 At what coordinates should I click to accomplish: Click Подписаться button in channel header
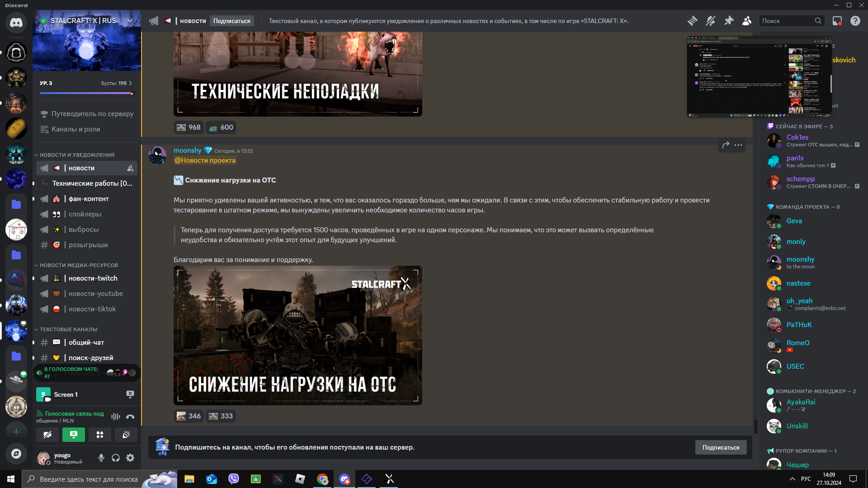click(231, 21)
